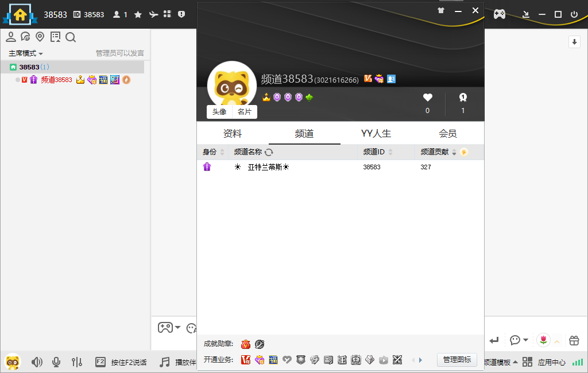Viewport: 588px width, 373px height.
Task: Click the blue contact card icon beside nickname
Action: point(391,79)
